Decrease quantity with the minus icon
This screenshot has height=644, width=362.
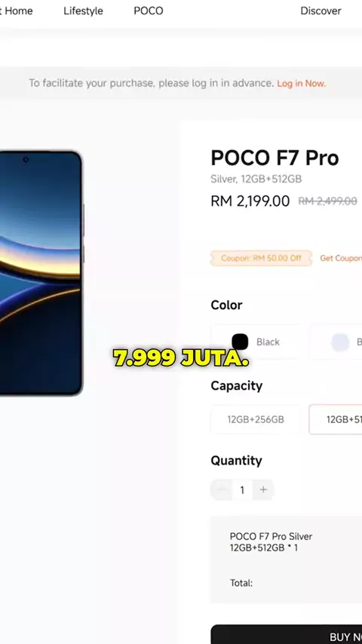click(x=222, y=489)
